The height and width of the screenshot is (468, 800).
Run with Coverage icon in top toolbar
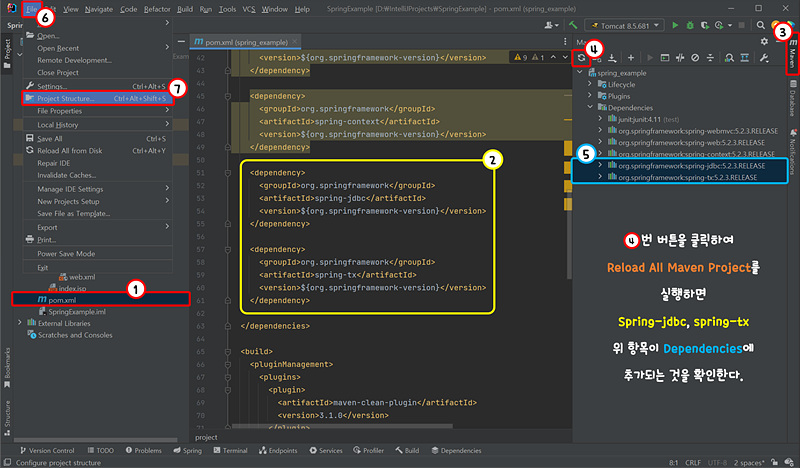click(705, 25)
